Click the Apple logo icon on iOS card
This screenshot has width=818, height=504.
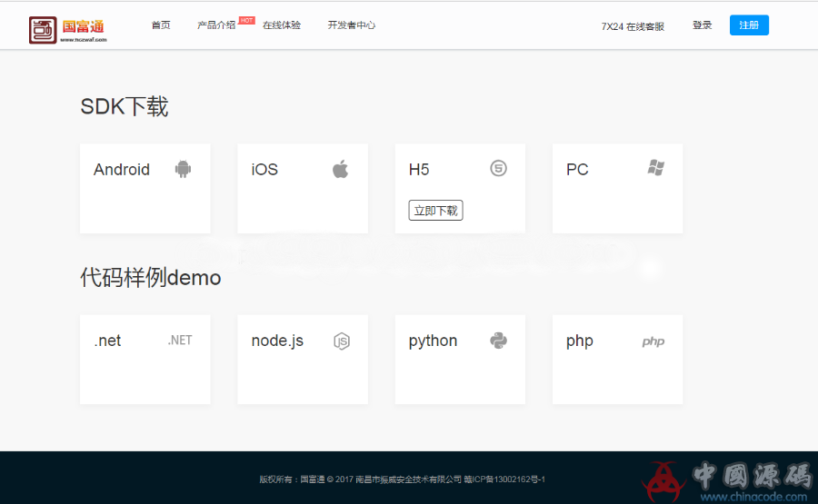coord(340,169)
